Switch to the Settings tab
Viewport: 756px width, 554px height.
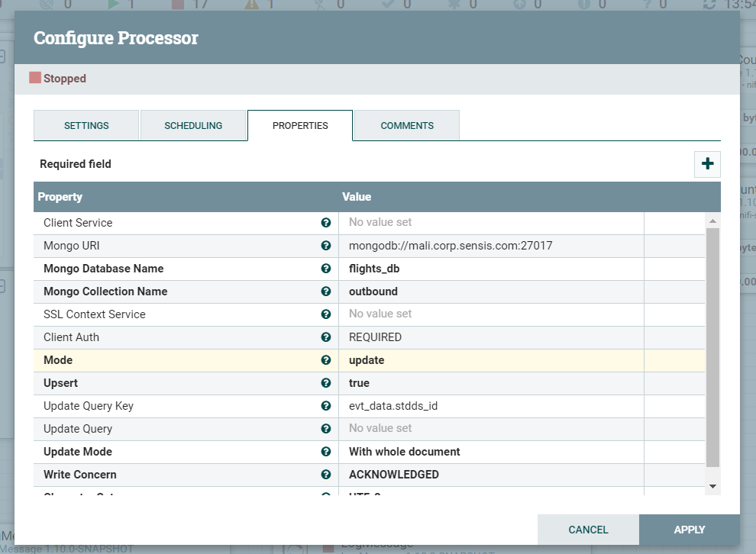tap(86, 126)
